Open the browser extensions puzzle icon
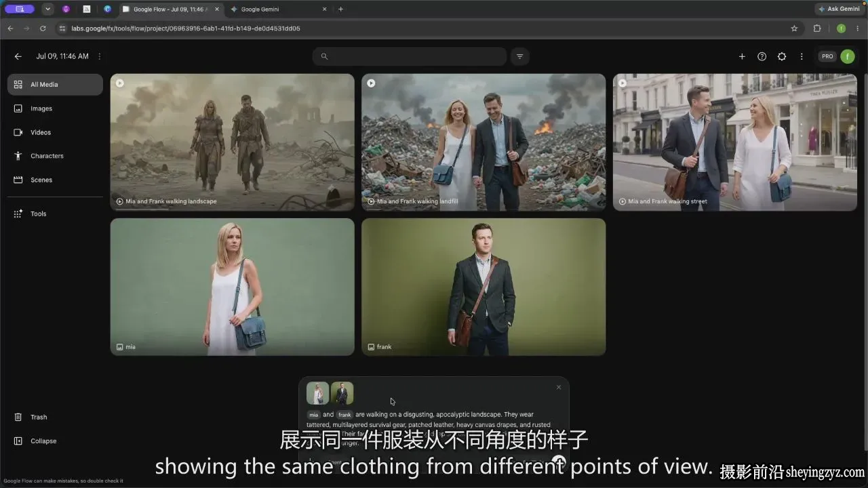 (x=817, y=28)
